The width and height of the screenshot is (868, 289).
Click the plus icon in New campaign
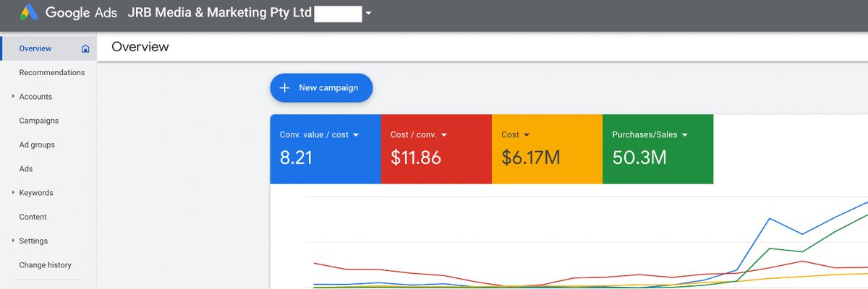284,87
